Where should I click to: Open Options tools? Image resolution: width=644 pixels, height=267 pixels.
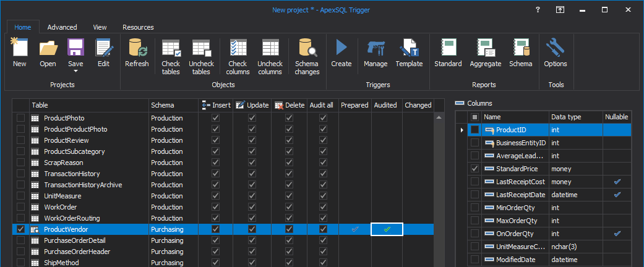[x=556, y=53]
